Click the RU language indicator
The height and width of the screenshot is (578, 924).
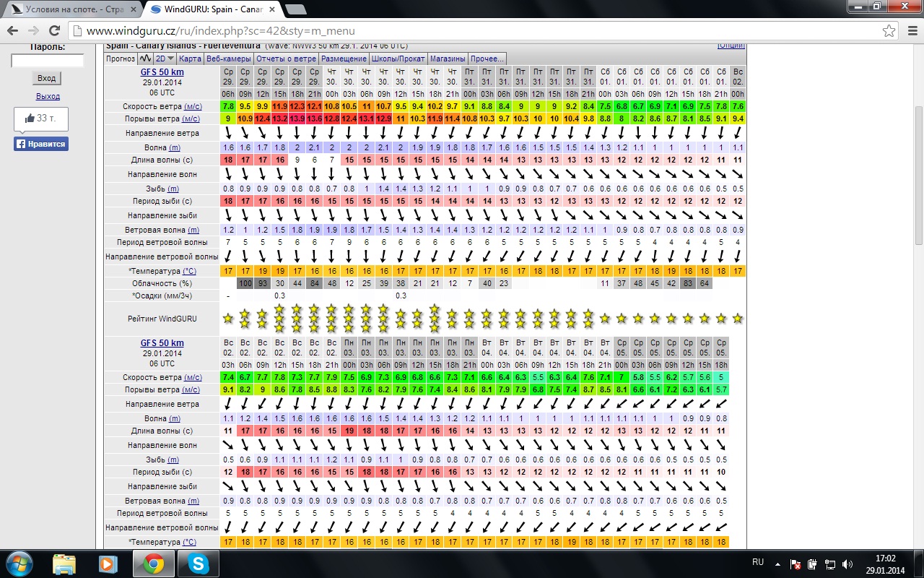(758, 562)
